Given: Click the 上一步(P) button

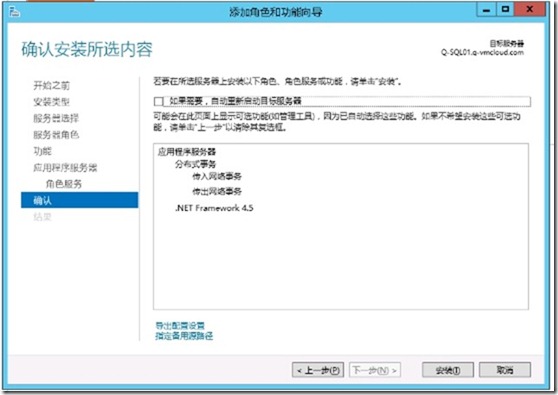Looking at the screenshot, I should pyautogui.click(x=318, y=370).
